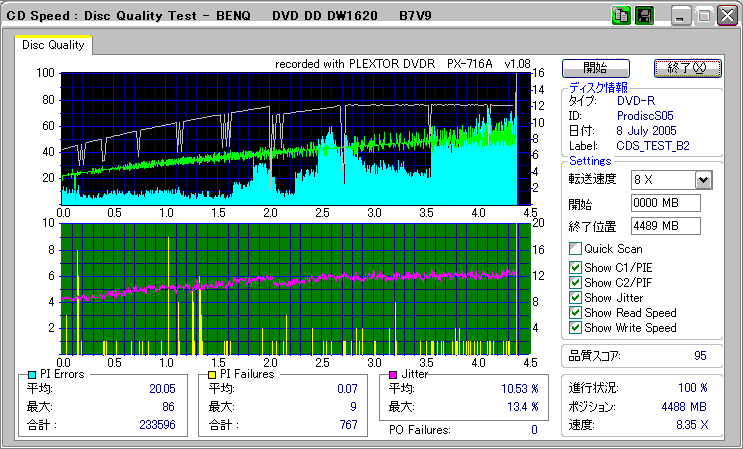Click the copy to clipboard icon in title bar
Viewport: 743px width, 449px height.
[x=621, y=15]
